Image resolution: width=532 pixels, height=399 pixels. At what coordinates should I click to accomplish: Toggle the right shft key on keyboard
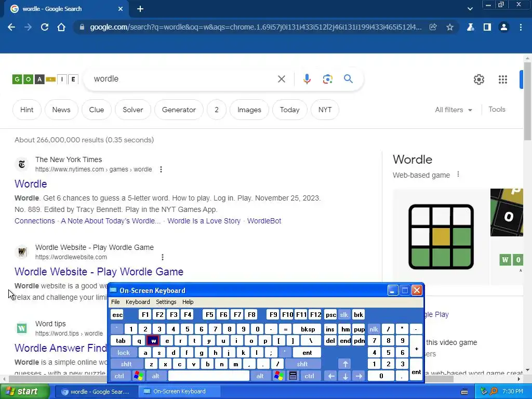pos(303,364)
